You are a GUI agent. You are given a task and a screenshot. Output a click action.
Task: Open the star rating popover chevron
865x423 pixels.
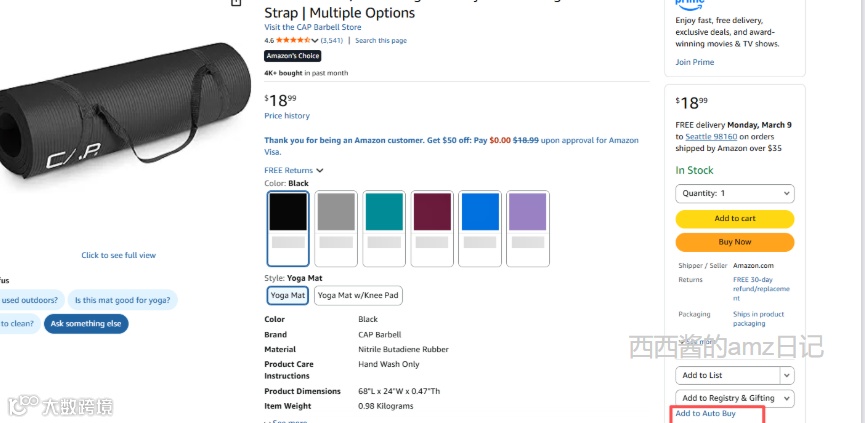click(315, 41)
